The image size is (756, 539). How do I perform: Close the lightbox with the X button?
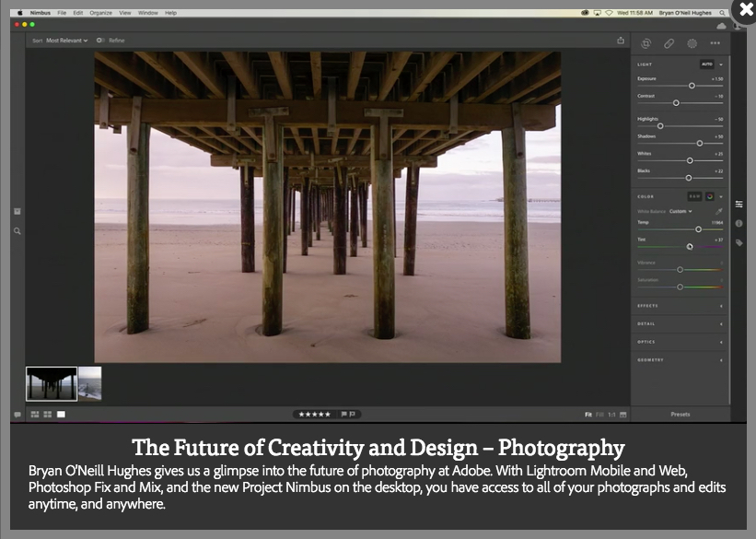tap(745, 10)
